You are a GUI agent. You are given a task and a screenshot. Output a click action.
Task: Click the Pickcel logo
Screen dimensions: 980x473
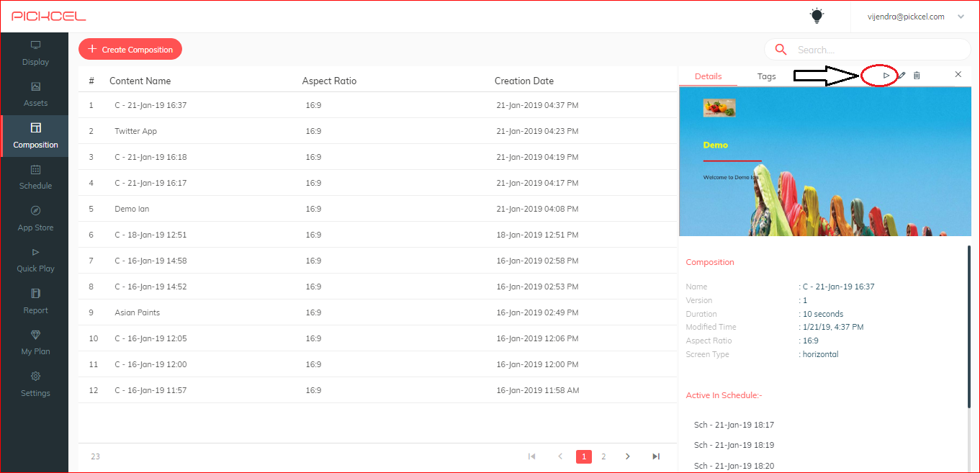[49, 16]
